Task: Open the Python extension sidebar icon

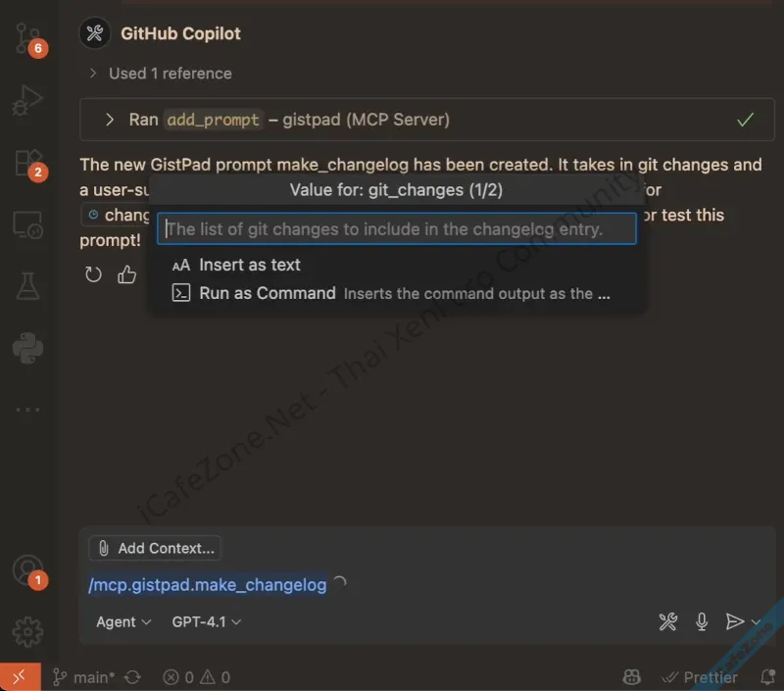Action: (x=26, y=348)
